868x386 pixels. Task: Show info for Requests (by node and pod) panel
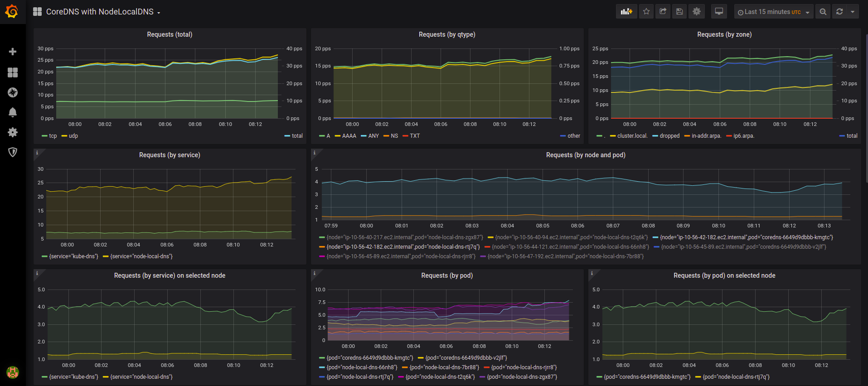point(315,153)
